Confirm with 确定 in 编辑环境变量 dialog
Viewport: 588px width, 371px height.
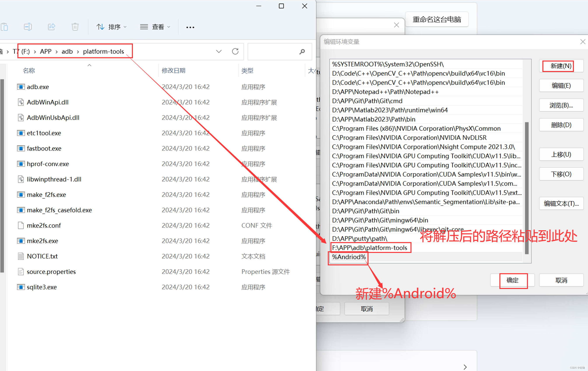(512, 280)
